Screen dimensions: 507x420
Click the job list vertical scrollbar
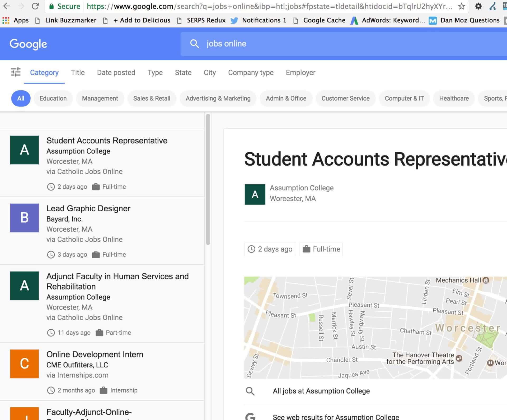[x=208, y=179]
